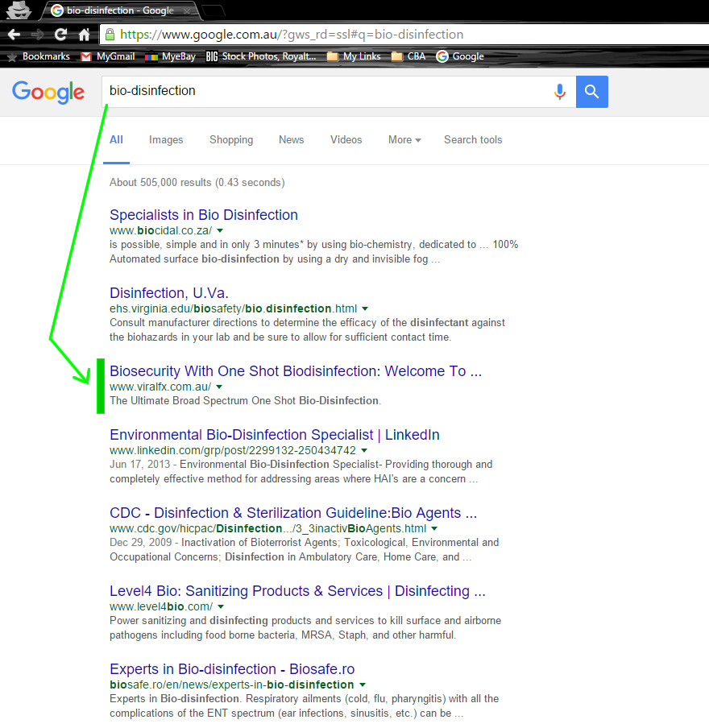The height and width of the screenshot is (728, 709).
Task: Close the bio-disinfection browser tab
Action: pos(187,10)
